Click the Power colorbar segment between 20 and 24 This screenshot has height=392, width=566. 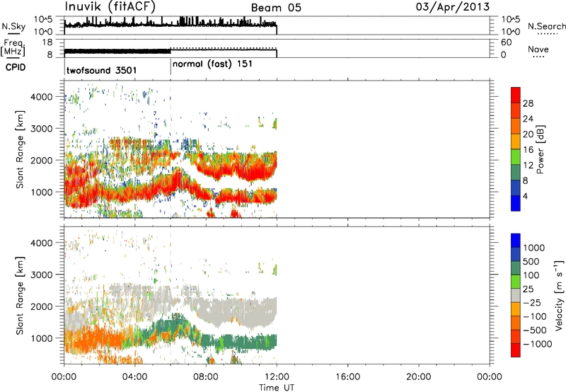pyautogui.click(x=516, y=126)
